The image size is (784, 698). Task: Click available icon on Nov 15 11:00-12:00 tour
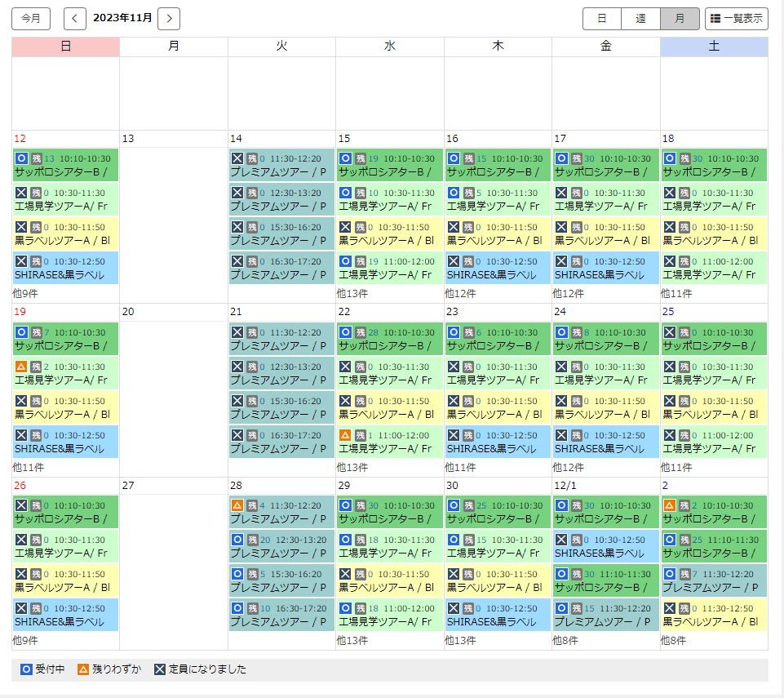(346, 261)
